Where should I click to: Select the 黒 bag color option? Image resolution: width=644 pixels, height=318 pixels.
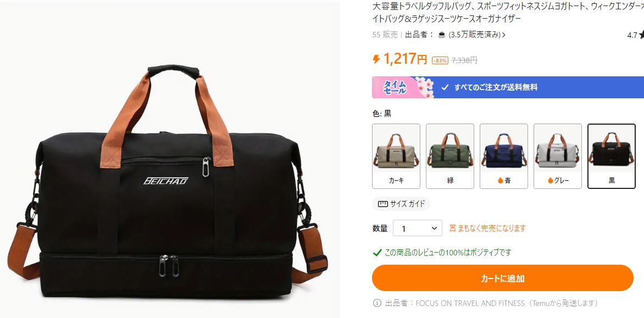(612, 157)
